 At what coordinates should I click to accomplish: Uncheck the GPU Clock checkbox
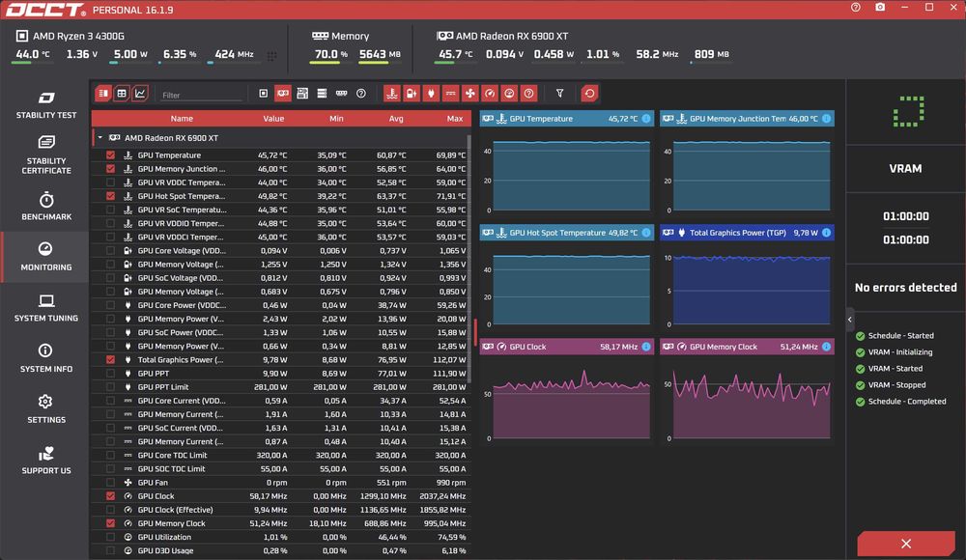click(110, 496)
